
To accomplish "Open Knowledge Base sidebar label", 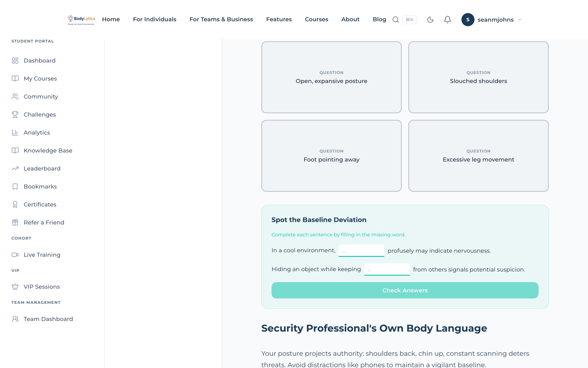I will click(x=48, y=151).
